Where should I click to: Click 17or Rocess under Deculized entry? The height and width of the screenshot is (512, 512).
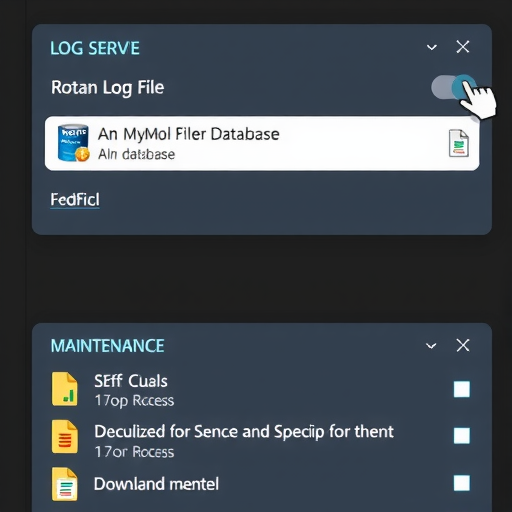tap(134, 452)
